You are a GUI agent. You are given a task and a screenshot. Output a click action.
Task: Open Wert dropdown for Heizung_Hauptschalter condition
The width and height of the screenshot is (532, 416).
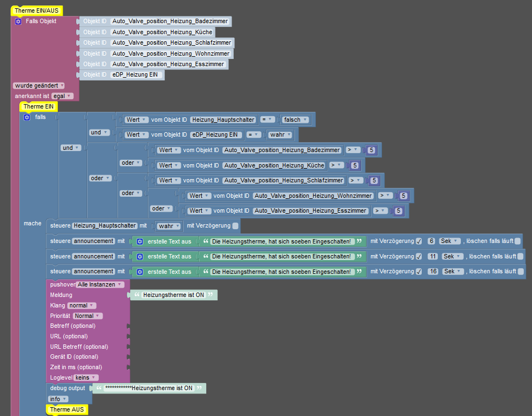pyautogui.click(x=136, y=120)
